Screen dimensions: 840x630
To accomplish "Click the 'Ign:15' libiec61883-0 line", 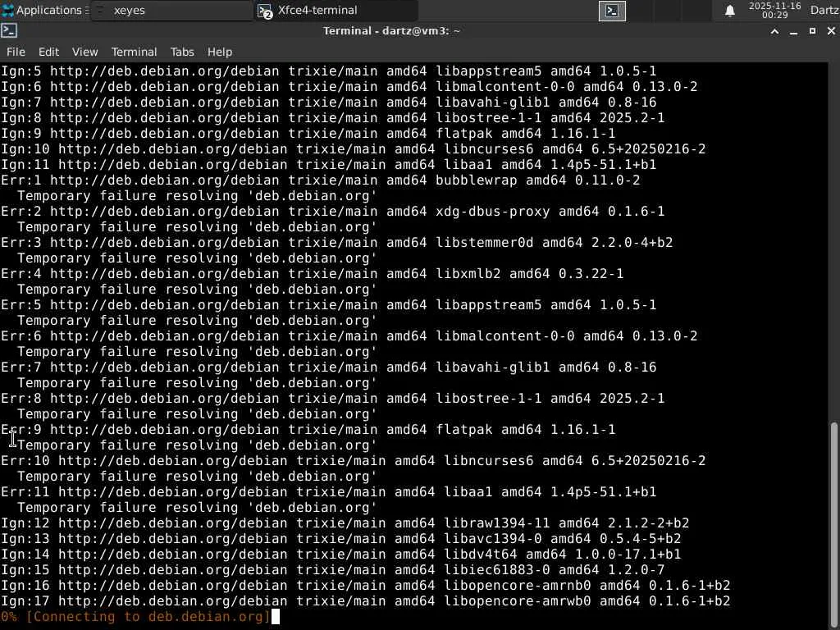I will click(x=333, y=569).
